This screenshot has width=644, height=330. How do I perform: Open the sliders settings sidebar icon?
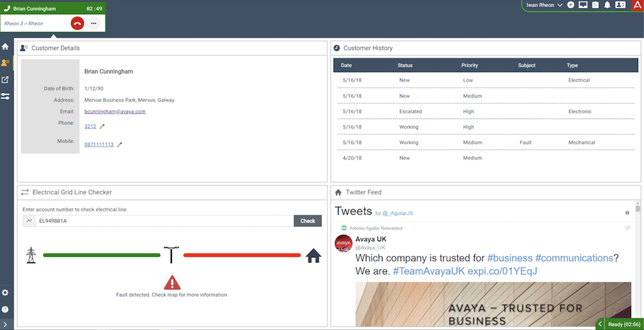(x=5, y=96)
